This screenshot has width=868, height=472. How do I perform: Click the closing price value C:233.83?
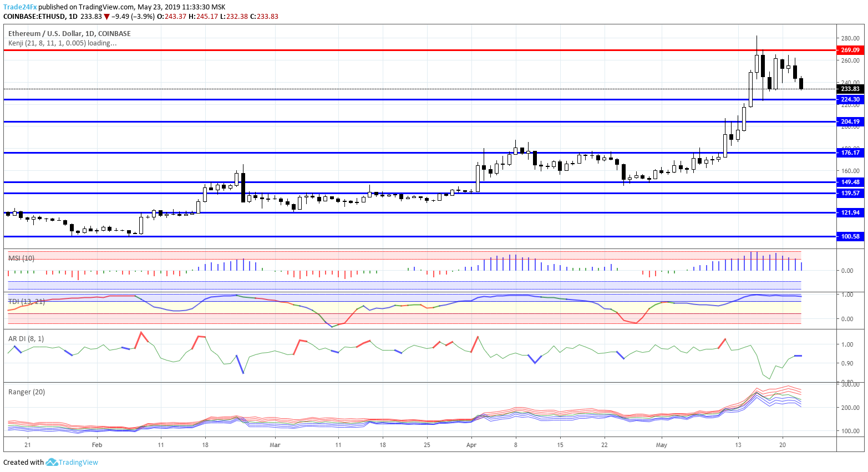click(x=264, y=16)
